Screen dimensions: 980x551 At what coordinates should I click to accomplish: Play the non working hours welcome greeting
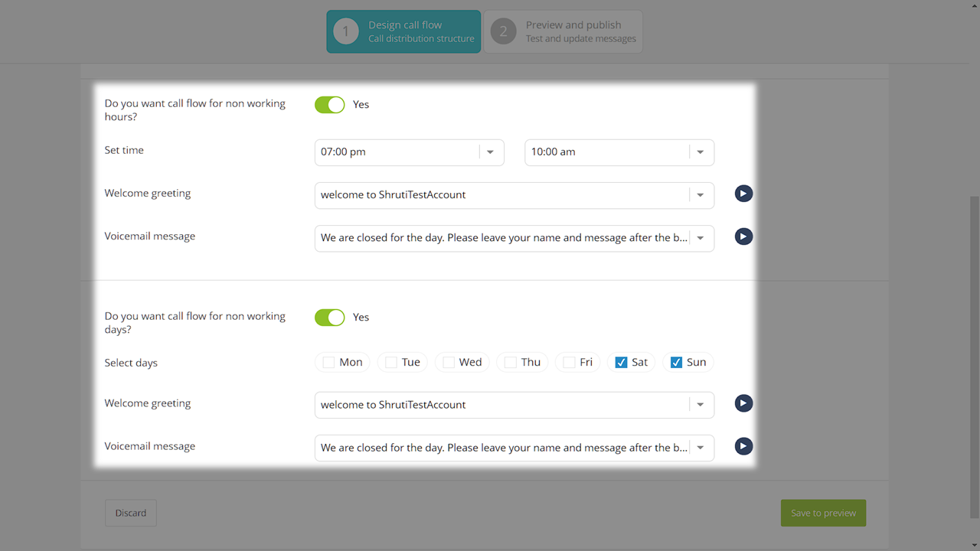point(743,194)
